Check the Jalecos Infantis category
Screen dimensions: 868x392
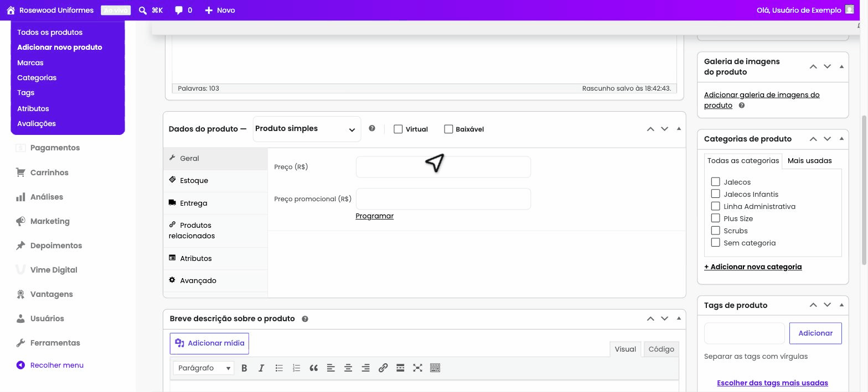point(715,194)
